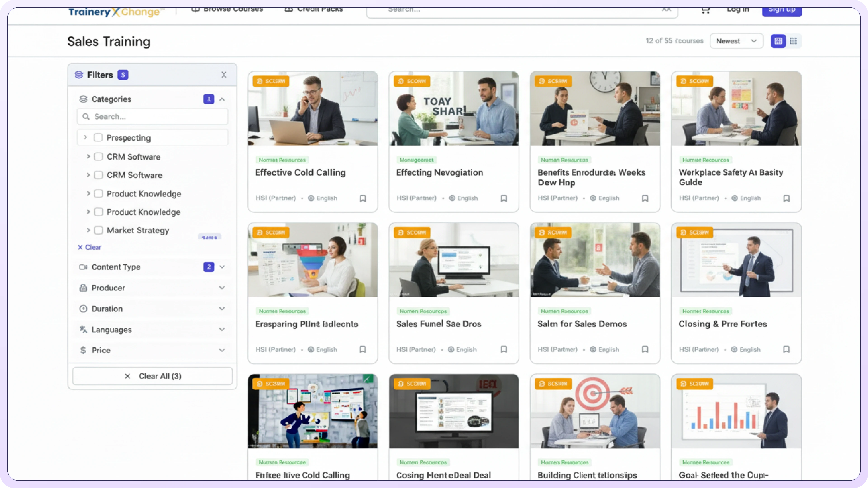Expand the Producer filter section
This screenshot has height=488, width=868.
coord(222,288)
